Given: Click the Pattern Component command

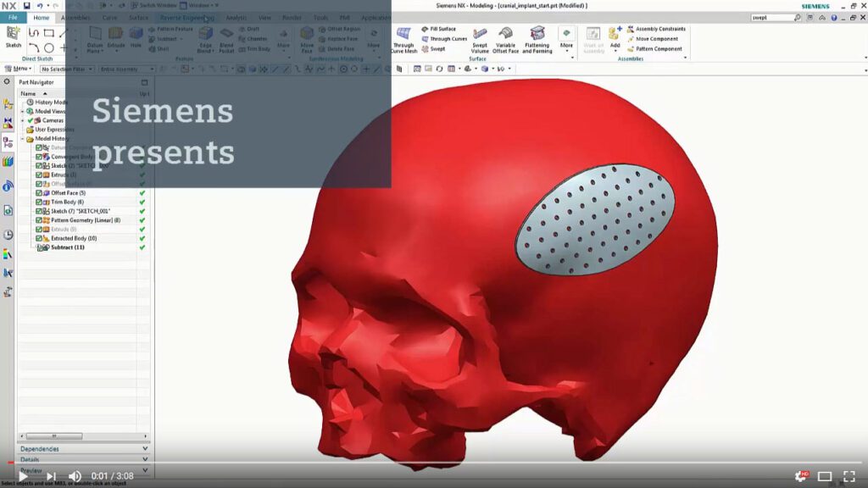Looking at the screenshot, I should (654, 48).
